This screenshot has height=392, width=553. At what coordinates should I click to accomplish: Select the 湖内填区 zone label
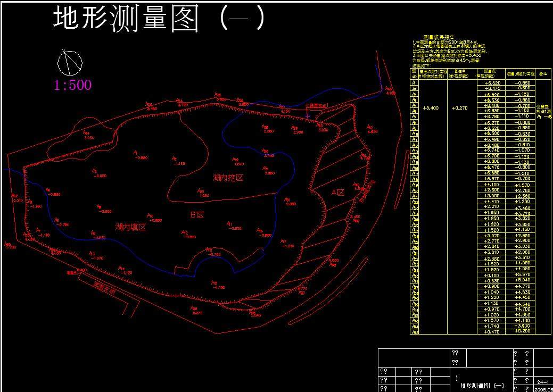130,227
